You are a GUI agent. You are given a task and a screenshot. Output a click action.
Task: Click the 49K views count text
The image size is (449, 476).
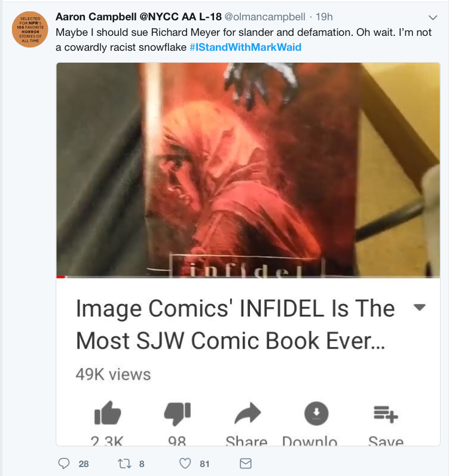click(113, 374)
